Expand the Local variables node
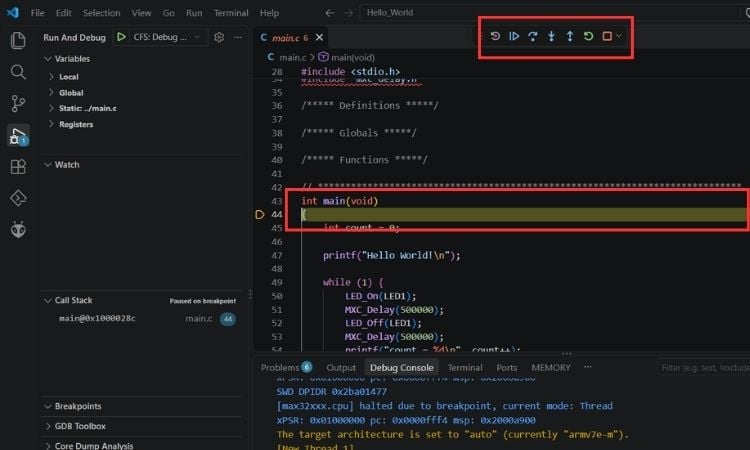Screen dimensions: 750x450 tap(51, 77)
